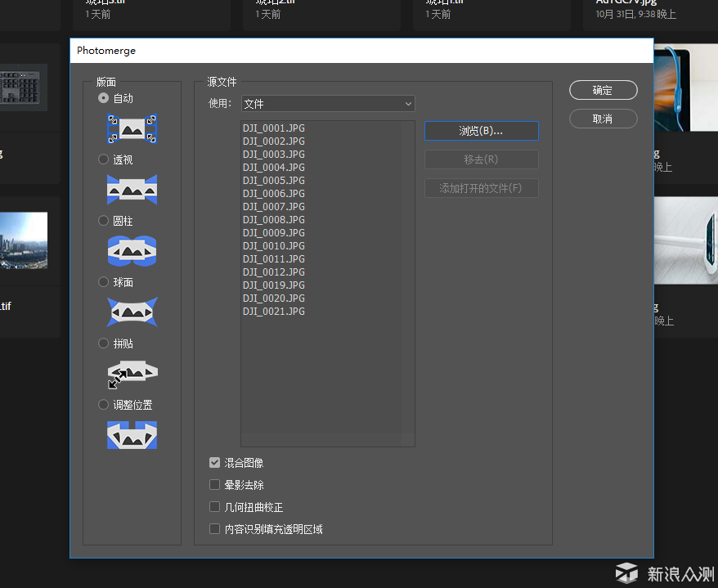Select DJI_0001.JPG in the file list
718x588 pixels.
[273, 128]
